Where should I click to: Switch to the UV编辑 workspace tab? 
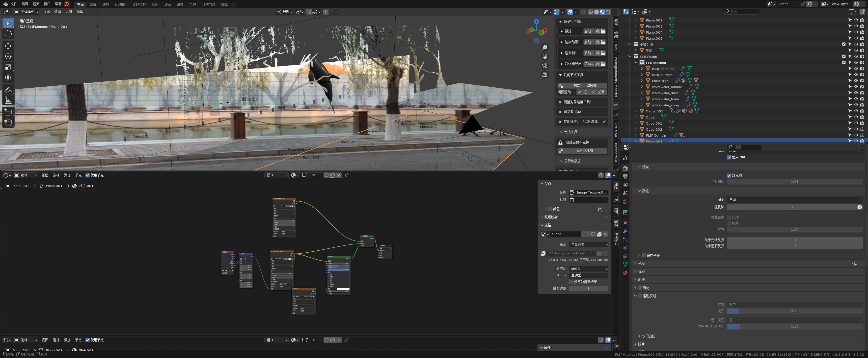(x=121, y=4)
